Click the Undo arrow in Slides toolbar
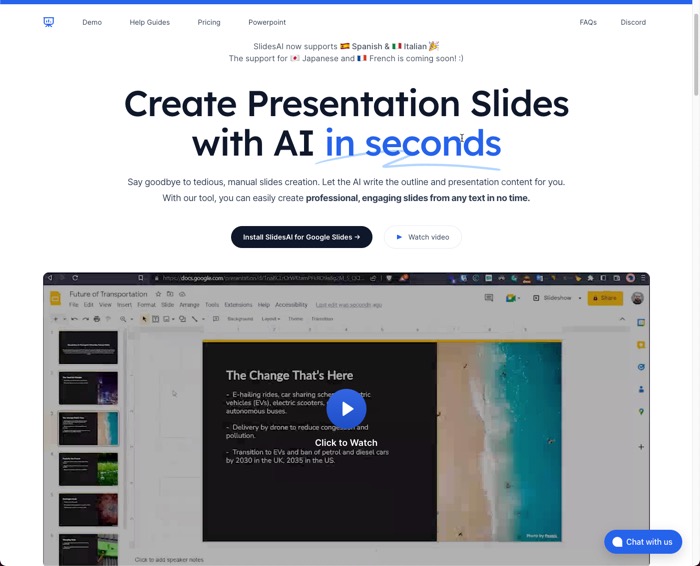The height and width of the screenshot is (566, 700). point(75,319)
